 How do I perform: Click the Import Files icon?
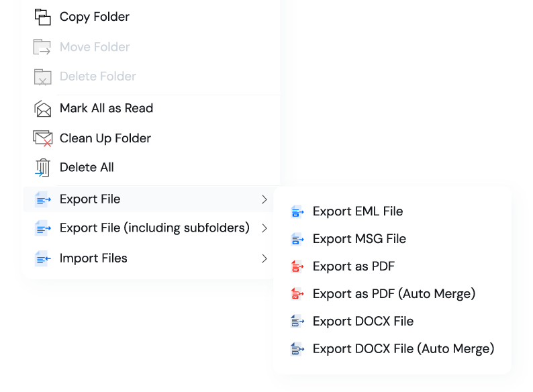[43, 258]
